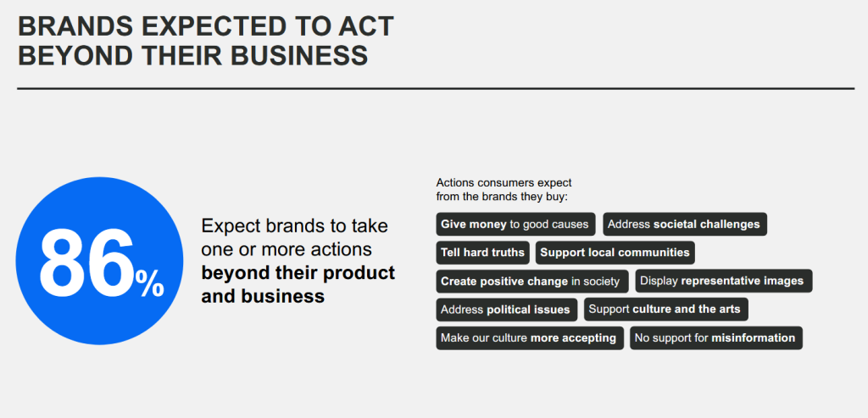The image size is (868, 418).
Task: Click the percent sign in the circle
Action: [x=150, y=284]
